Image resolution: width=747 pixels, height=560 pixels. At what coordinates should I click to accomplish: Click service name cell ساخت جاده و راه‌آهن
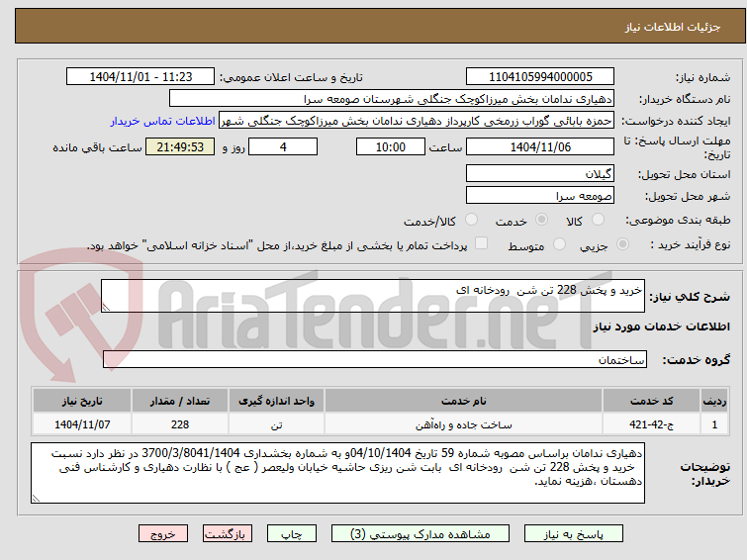(464, 424)
